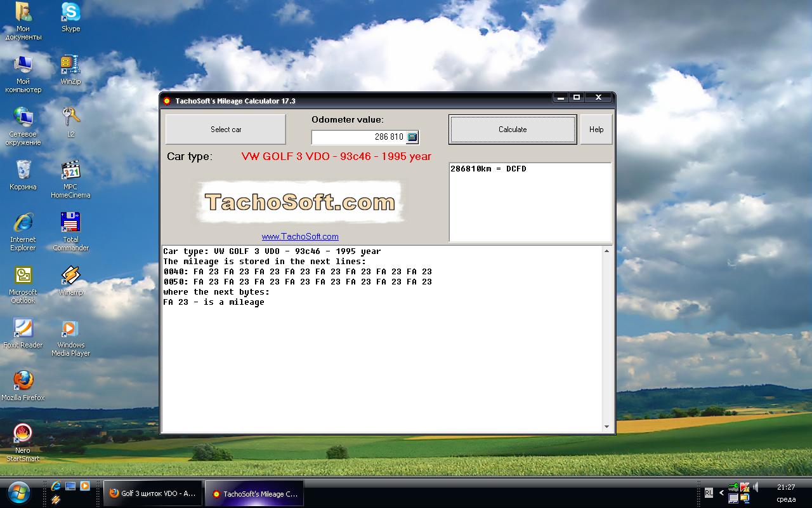
Task: Click the red VW GOLF 3 VDO car type text
Action: (336, 156)
